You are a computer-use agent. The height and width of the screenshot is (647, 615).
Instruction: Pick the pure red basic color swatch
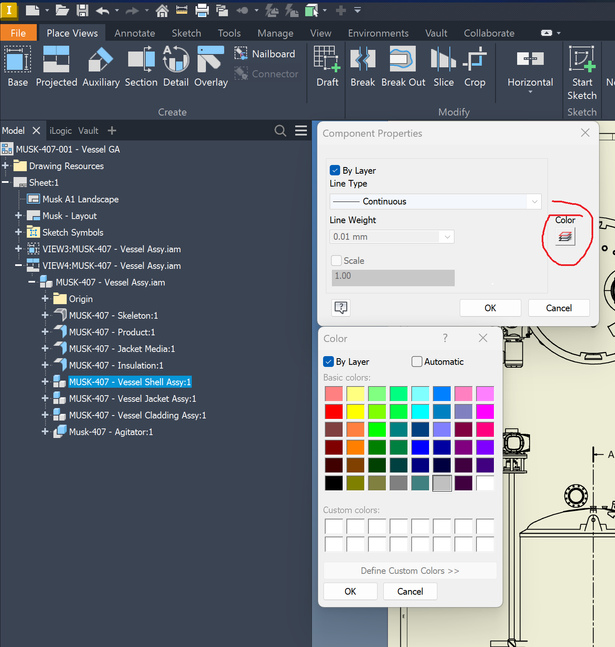click(334, 411)
